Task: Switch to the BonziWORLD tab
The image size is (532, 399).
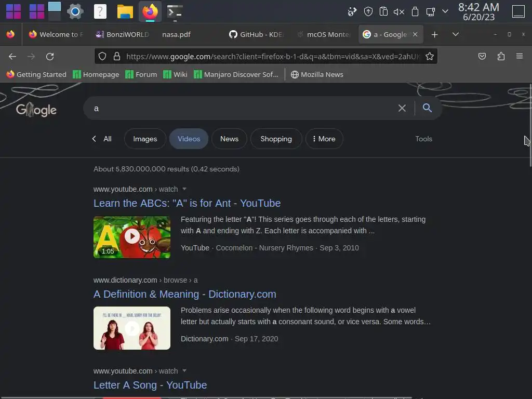Action: [x=123, y=34]
